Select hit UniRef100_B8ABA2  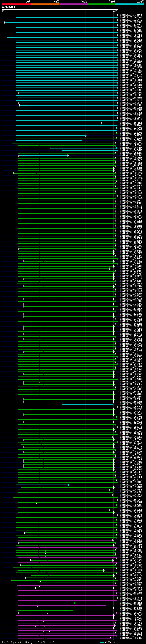click(131, 98)
